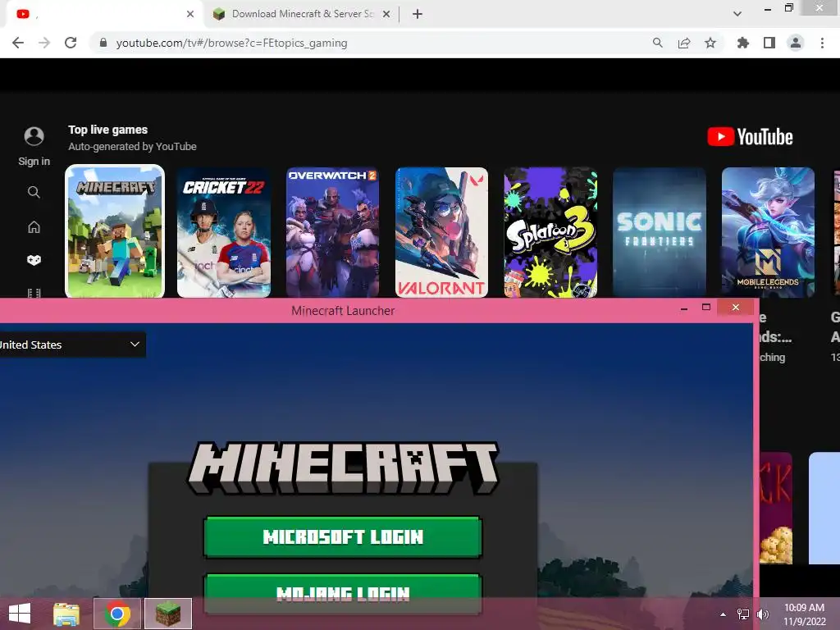The image size is (840, 630).
Task: Open a new Chrome tab
Action: 418,14
